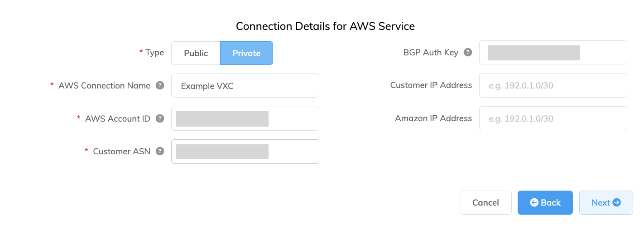Click the "Amazon IP Address" label text
The height and width of the screenshot is (226, 644).
point(433,118)
